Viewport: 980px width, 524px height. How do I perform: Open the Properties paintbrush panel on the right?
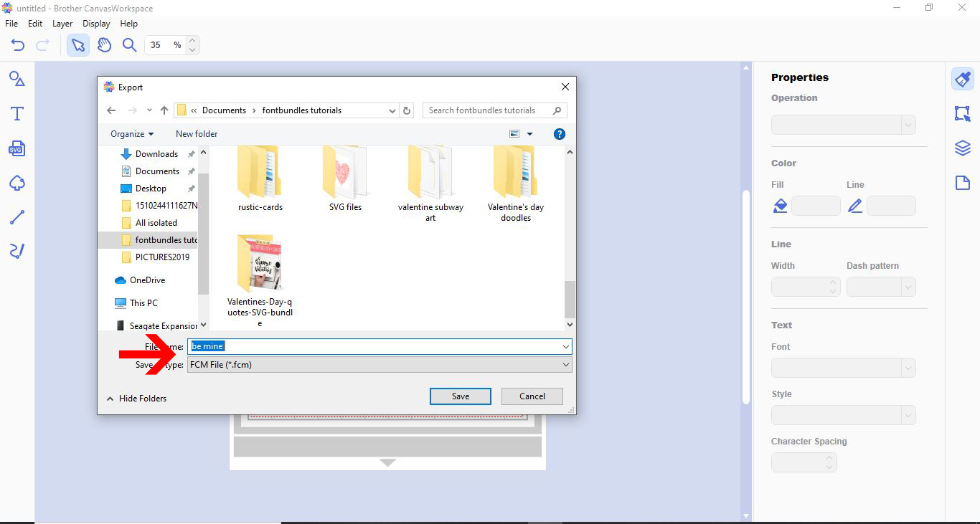[962, 79]
